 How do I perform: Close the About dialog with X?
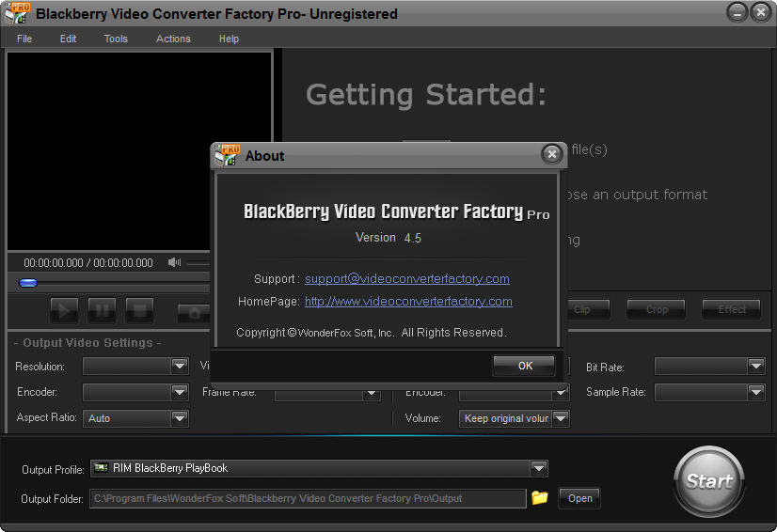tap(551, 154)
